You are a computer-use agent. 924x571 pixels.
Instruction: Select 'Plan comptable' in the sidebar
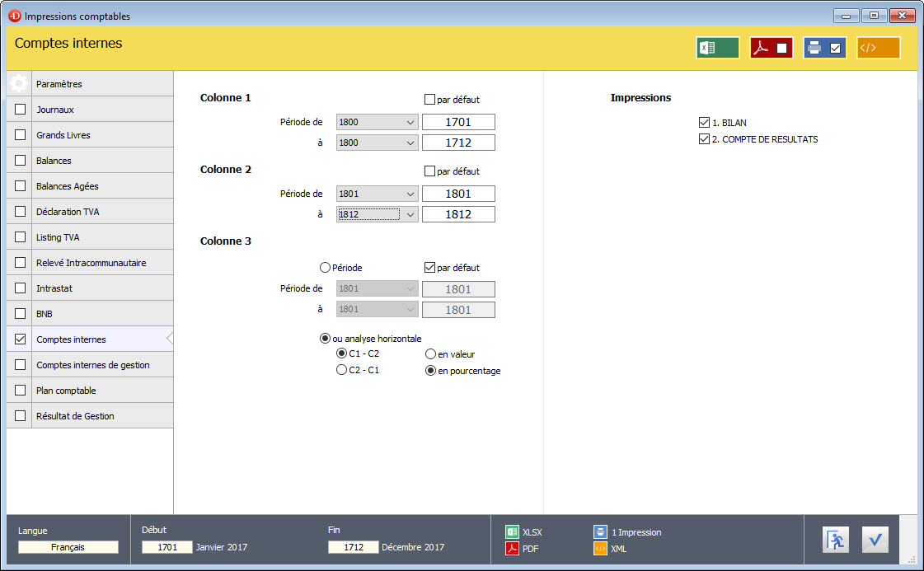point(66,391)
